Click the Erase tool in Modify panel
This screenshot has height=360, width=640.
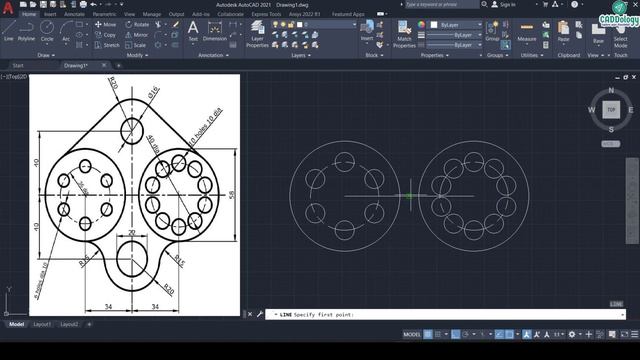click(176, 24)
